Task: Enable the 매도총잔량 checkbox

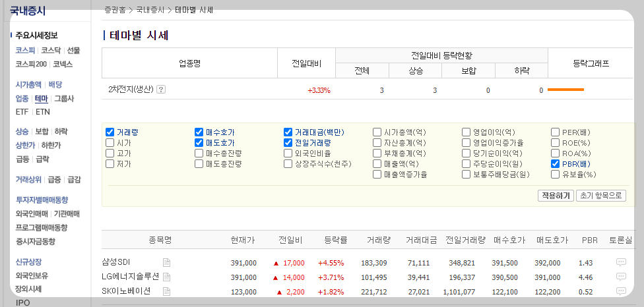Action: coord(199,164)
